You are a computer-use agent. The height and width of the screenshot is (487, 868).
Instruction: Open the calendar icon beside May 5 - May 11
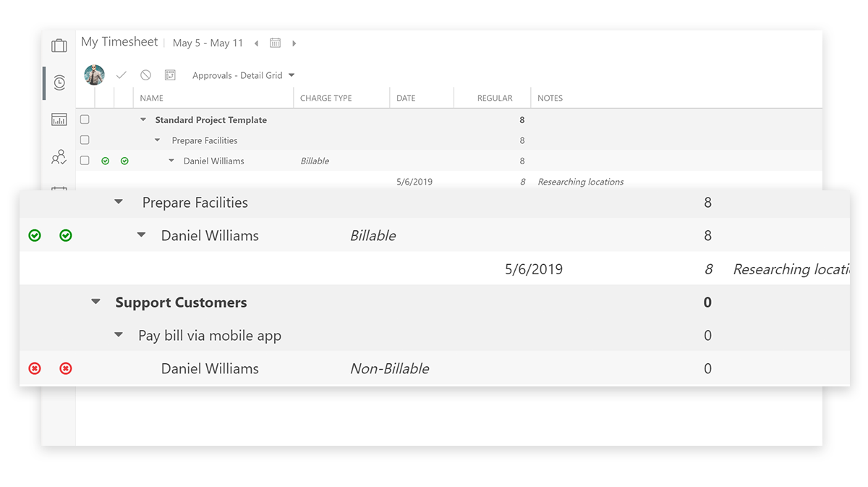(x=275, y=43)
